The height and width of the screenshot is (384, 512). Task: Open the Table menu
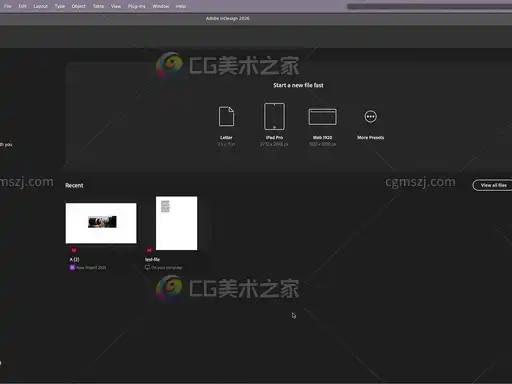[x=98, y=6]
